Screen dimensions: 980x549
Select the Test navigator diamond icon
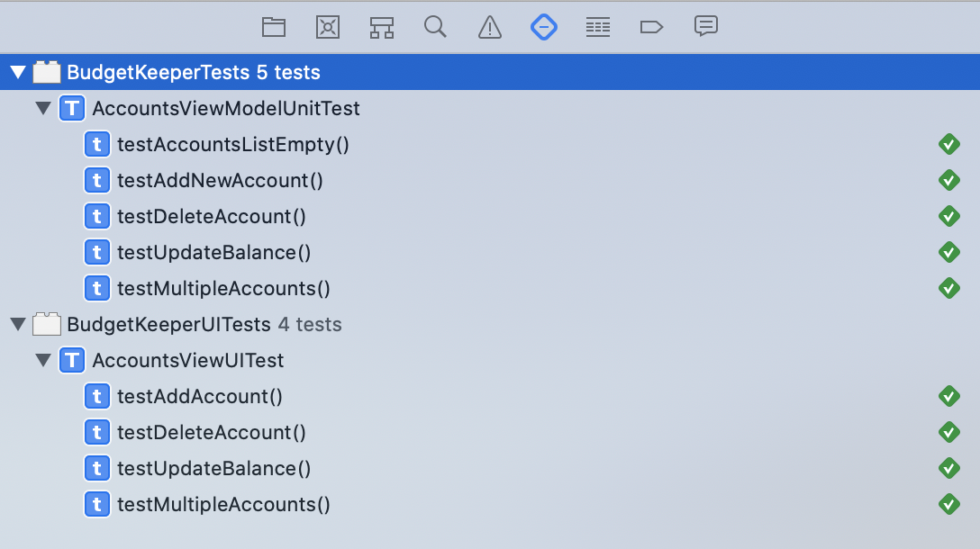[544, 27]
